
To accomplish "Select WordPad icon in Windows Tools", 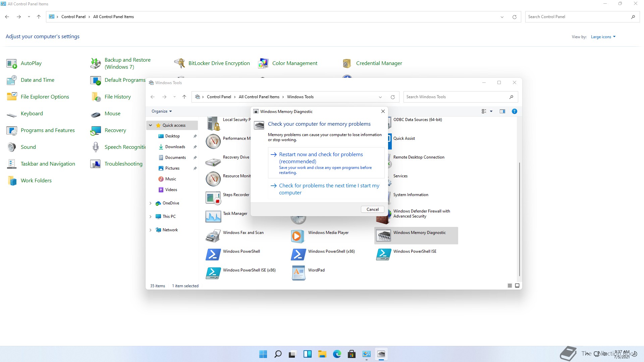I will 298,273.
